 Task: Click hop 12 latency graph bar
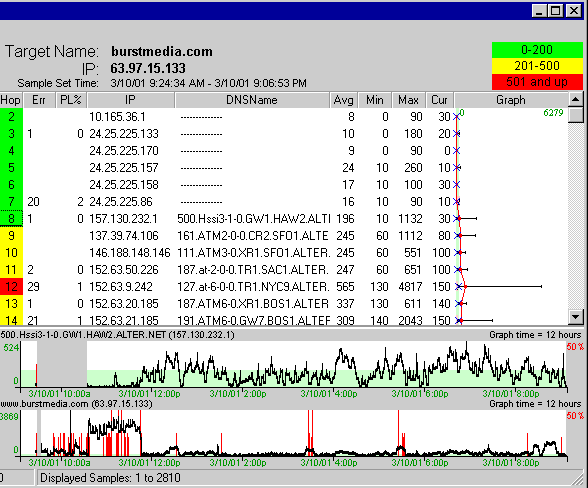click(499, 287)
